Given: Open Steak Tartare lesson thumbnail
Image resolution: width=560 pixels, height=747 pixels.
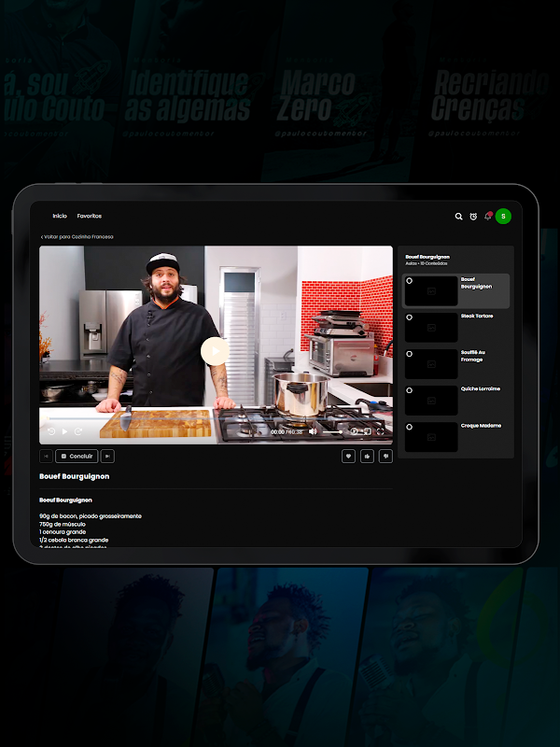Looking at the screenshot, I should tap(431, 328).
